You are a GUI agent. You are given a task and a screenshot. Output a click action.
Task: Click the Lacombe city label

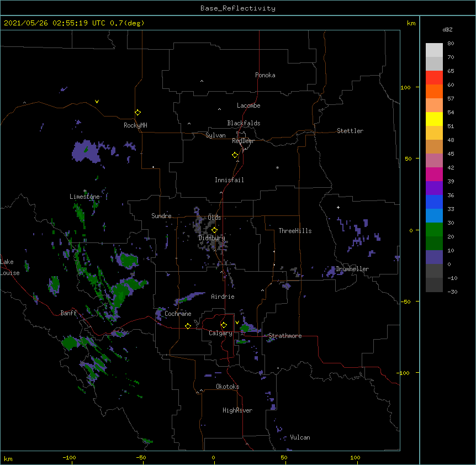[x=248, y=105]
